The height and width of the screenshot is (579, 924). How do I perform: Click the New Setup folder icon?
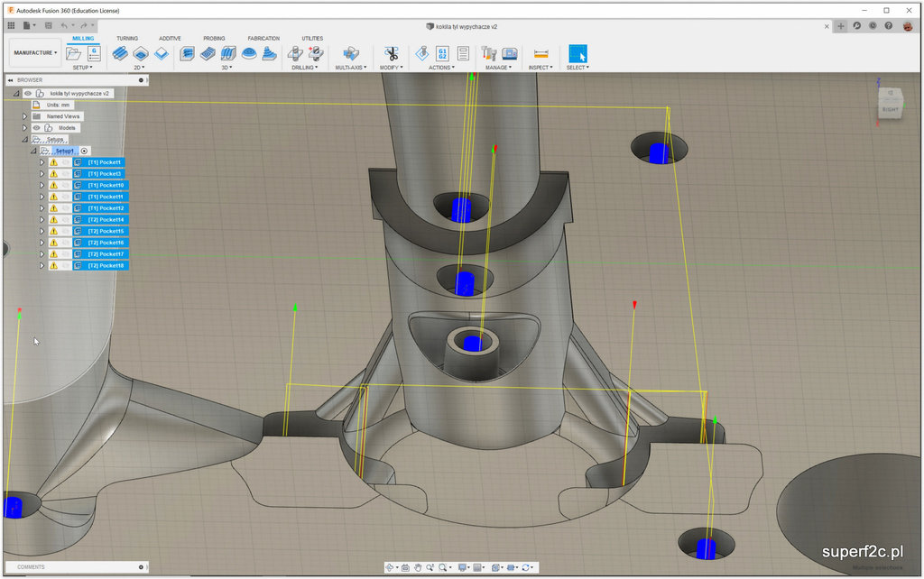[x=73, y=54]
